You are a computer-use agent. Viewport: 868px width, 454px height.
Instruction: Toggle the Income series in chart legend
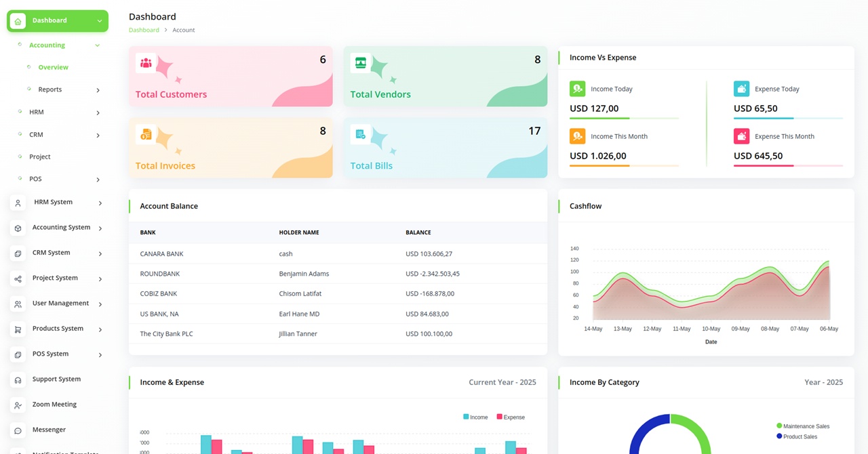[475, 417]
